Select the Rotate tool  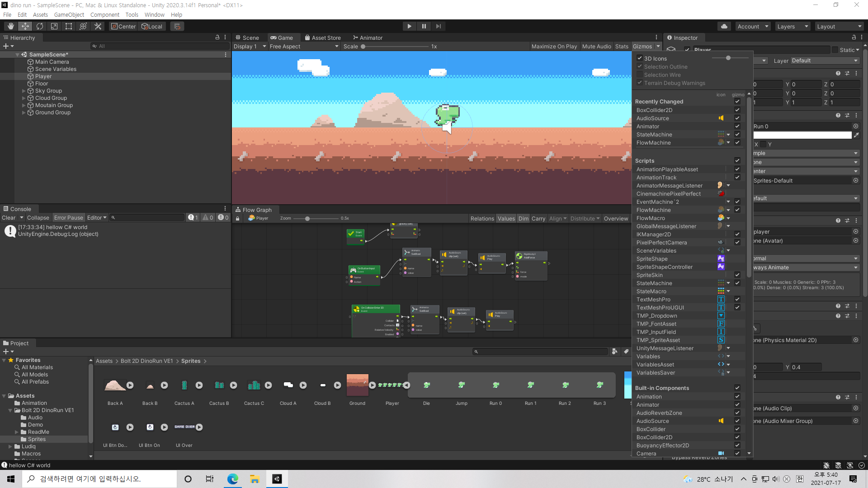40,26
